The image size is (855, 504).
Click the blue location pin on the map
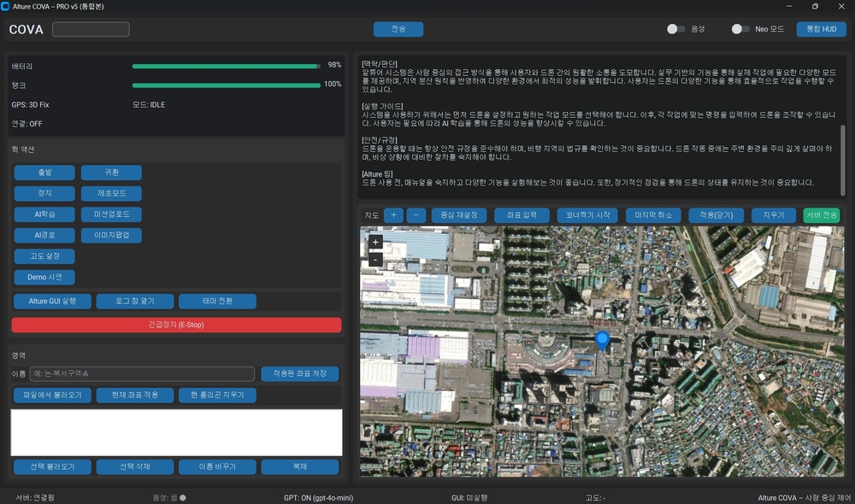pyautogui.click(x=602, y=342)
